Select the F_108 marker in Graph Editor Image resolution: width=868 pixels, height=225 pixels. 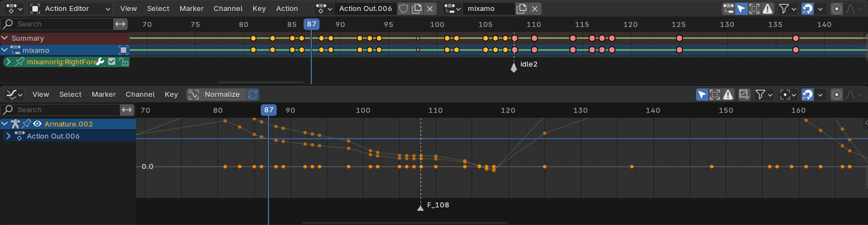click(x=421, y=207)
